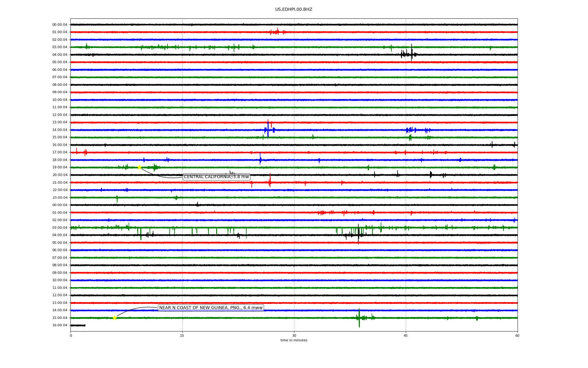Click the x-axis tick label 15
The image size is (588, 368).
(x=182, y=335)
